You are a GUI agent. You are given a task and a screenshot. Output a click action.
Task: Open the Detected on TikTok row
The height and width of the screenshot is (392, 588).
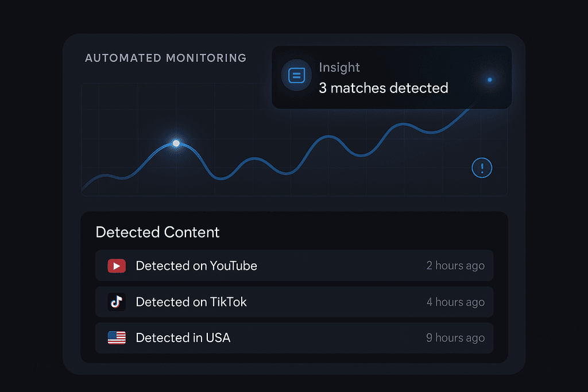[x=295, y=302]
